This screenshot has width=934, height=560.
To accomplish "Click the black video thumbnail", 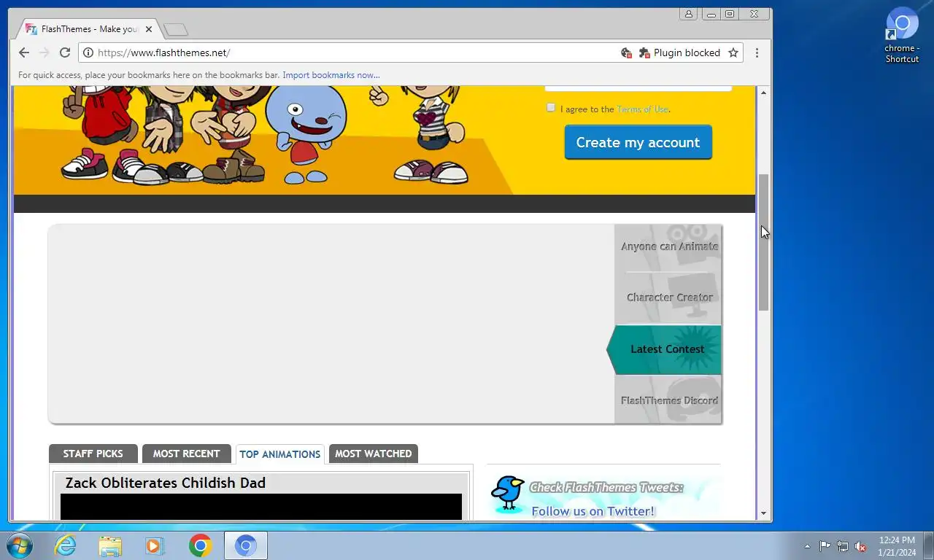I will (x=261, y=507).
